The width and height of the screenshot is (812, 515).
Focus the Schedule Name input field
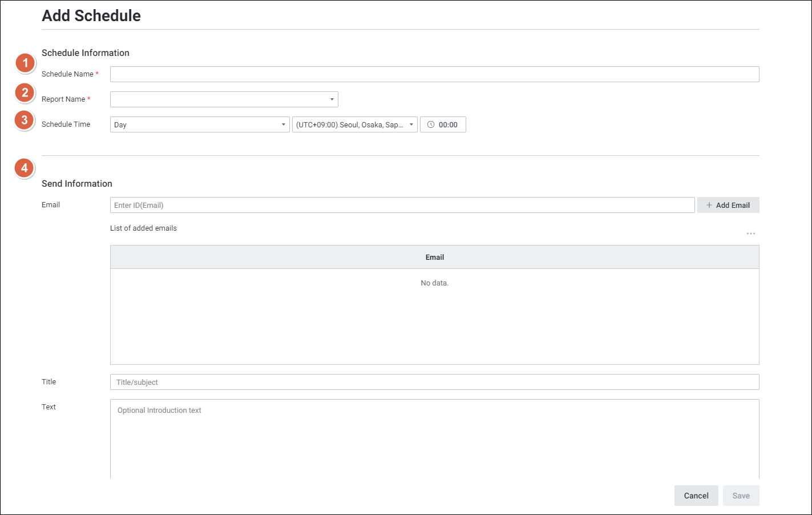point(434,74)
